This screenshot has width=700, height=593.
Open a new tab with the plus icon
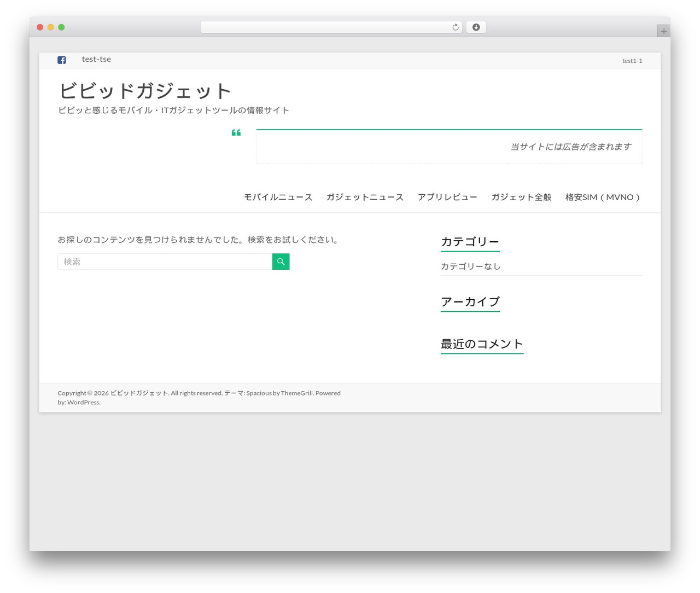click(663, 31)
